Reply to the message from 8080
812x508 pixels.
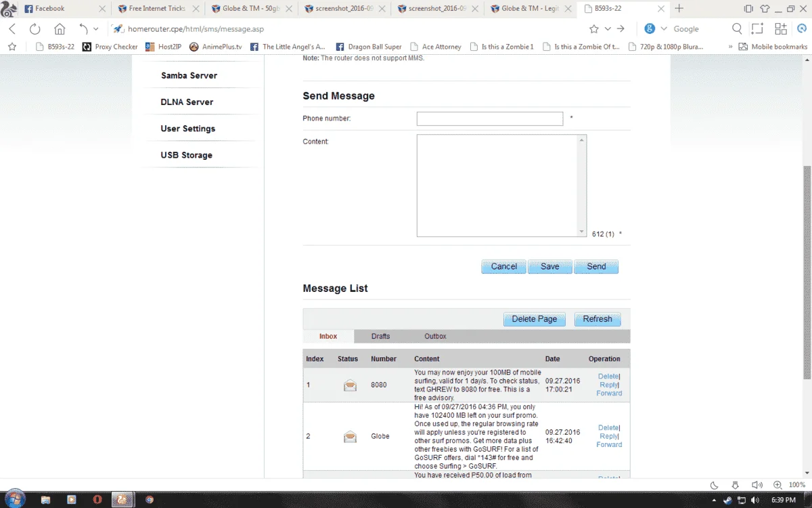coord(609,385)
